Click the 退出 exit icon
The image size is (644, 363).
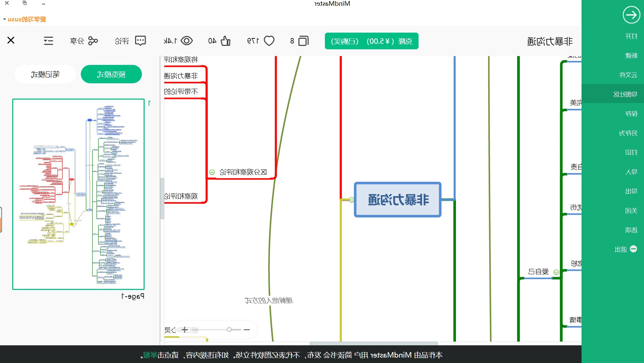coord(633,249)
